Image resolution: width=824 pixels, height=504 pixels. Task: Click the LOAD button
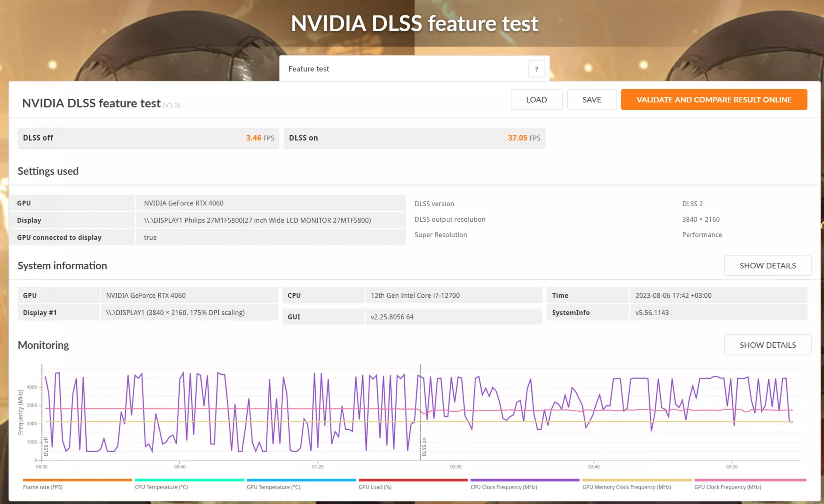(536, 100)
